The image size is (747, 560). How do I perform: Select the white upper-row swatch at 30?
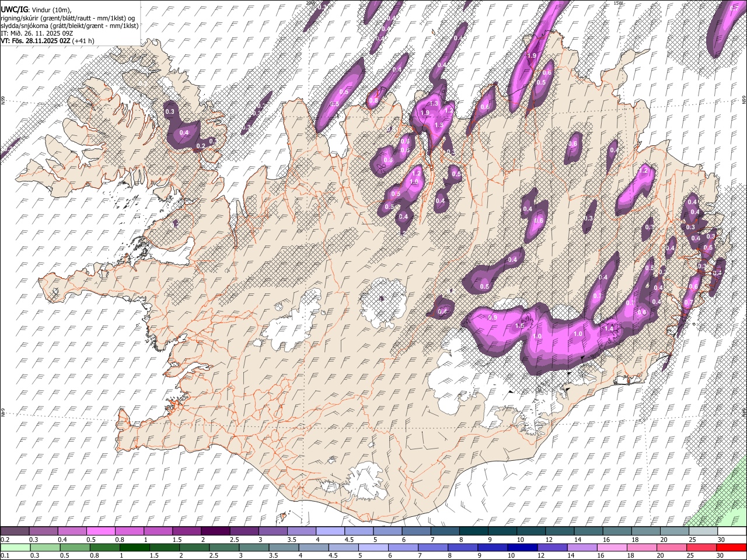click(732, 531)
